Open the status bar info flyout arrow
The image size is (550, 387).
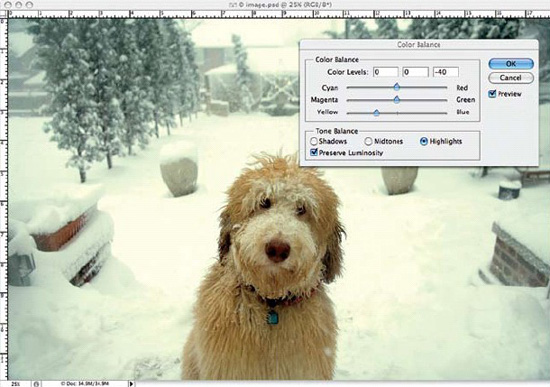tap(131, 384)
